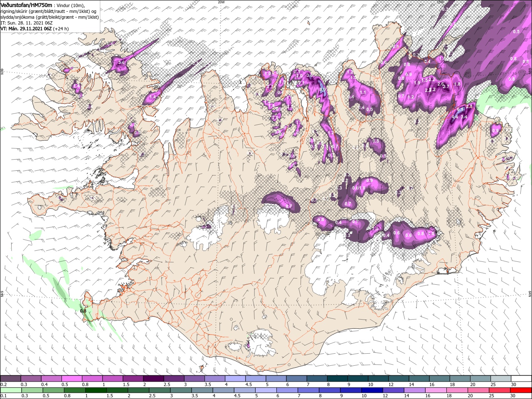This screenshot has height=399, width=532.
Task: Pick the bottom-row swatch between 3 and 3.5
Action: point(180,390)
